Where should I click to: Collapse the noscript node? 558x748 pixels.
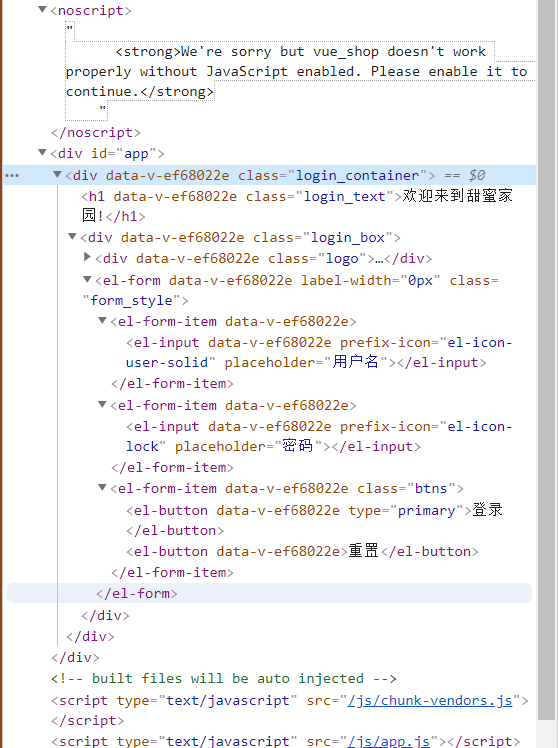[x=42, y=10]
